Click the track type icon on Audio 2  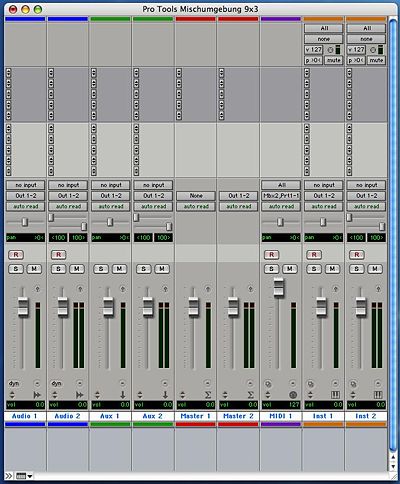pyautogui.click(x=80, y=395)
